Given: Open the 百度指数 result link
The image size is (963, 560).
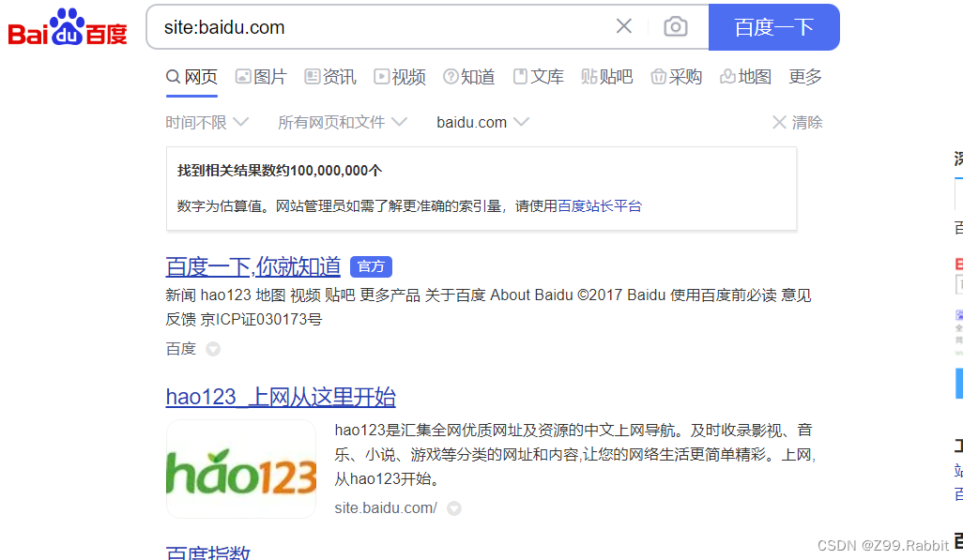Looking at the screenshot, I should [208, 552].
